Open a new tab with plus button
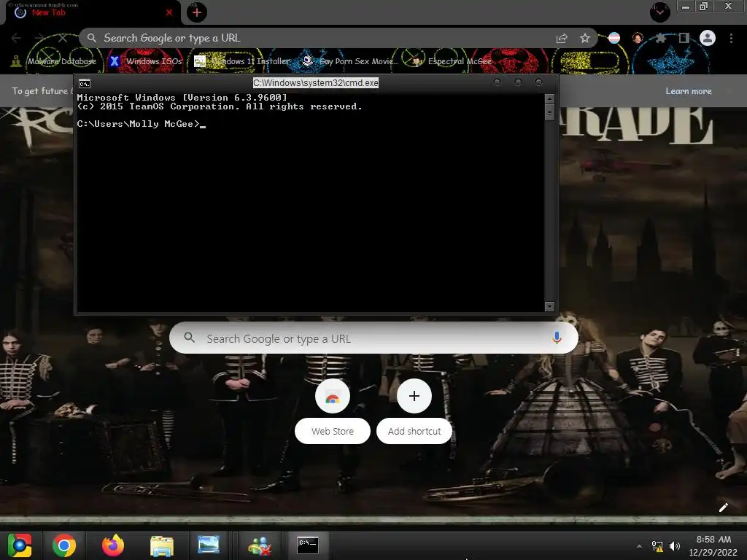747x560 pixels. pos(197,12)
